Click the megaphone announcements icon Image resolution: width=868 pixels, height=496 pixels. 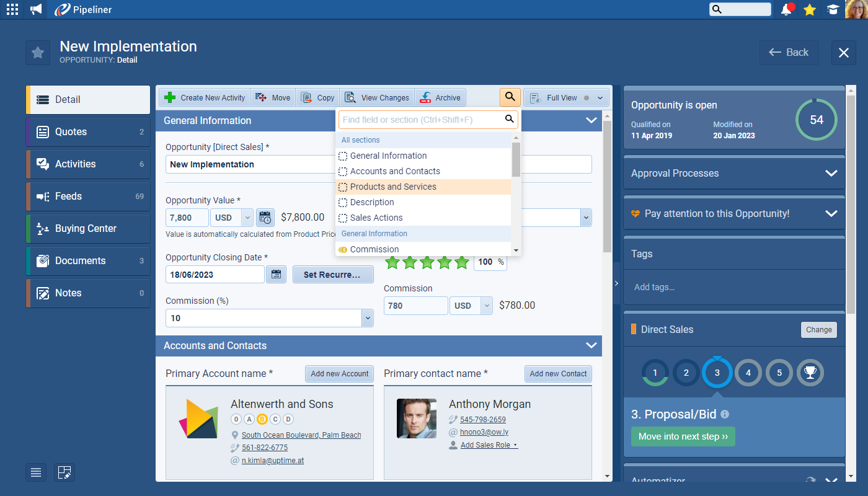pyautogui.click(x=36, y=9)
